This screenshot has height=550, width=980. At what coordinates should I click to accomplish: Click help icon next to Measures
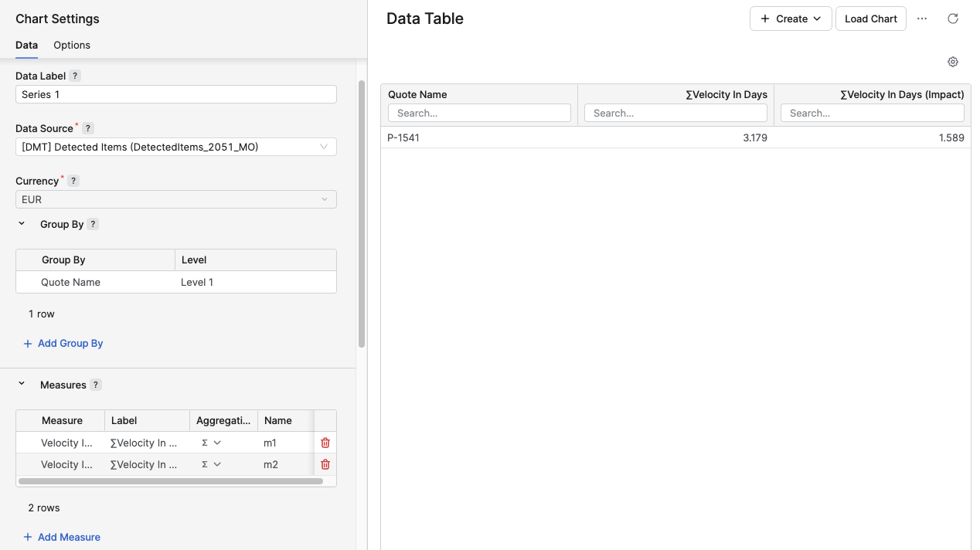click(x=96, y=385)
